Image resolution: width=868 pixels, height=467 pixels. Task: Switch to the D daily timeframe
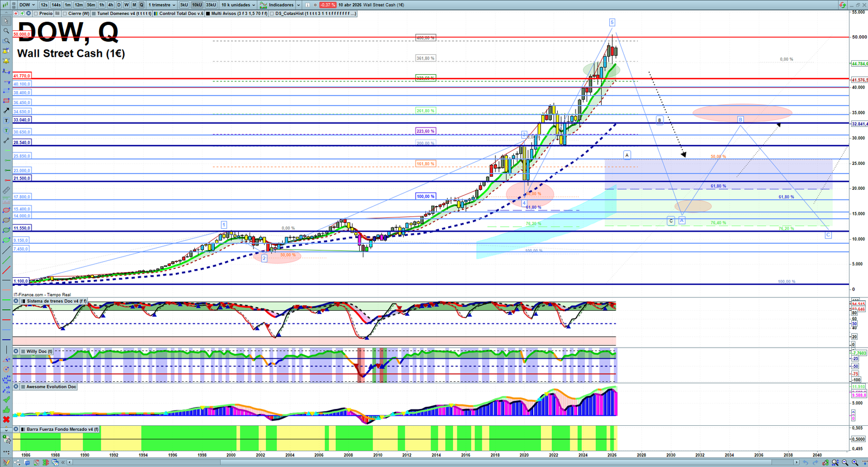click(119, 5)
